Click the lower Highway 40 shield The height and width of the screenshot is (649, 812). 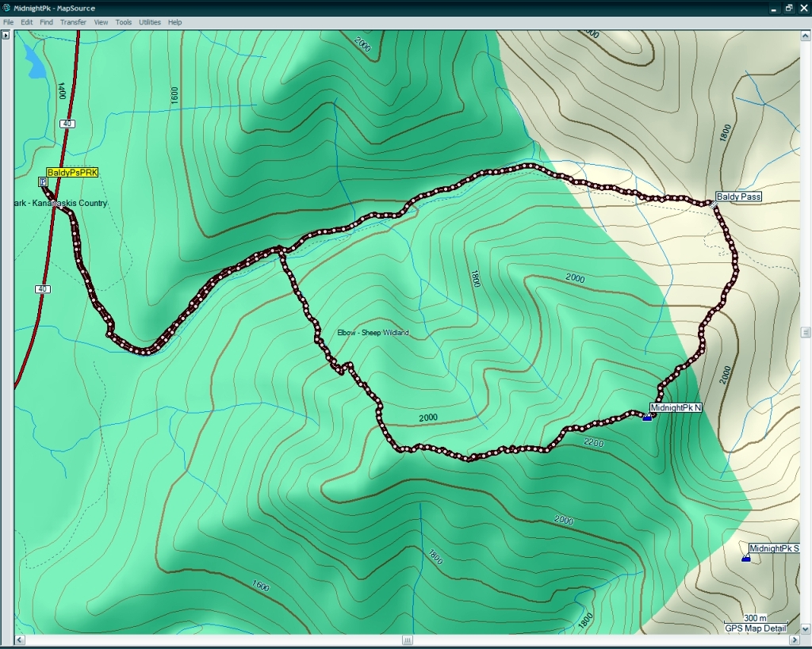pos(42,289)
